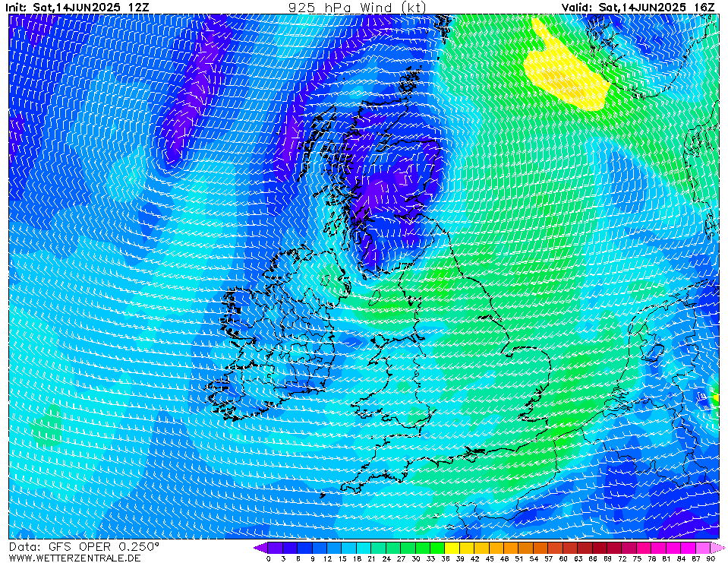Click the 'Valid: Sat,14JUN2025 16Z' label
728x563 pixels.
click(x=638, y=7)
